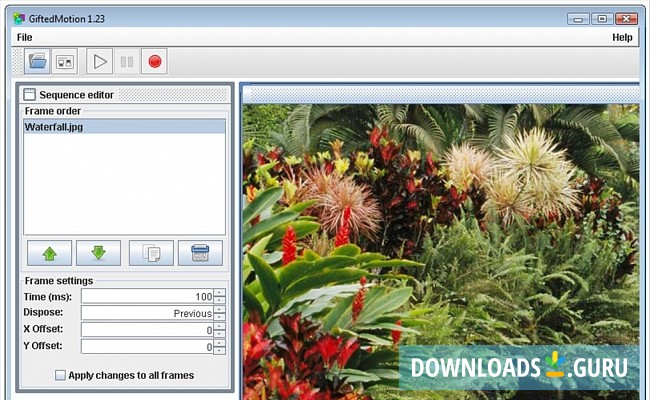The width and height of the screenshot is (650, 400).
Task: Move selected frame down with green arrow
Action: (x=98, y=253)
